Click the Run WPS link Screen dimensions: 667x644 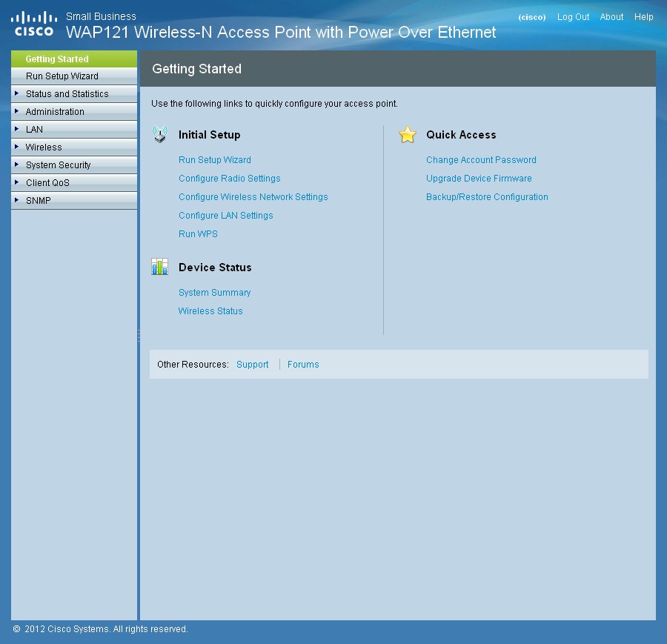(x=198, y=234)
